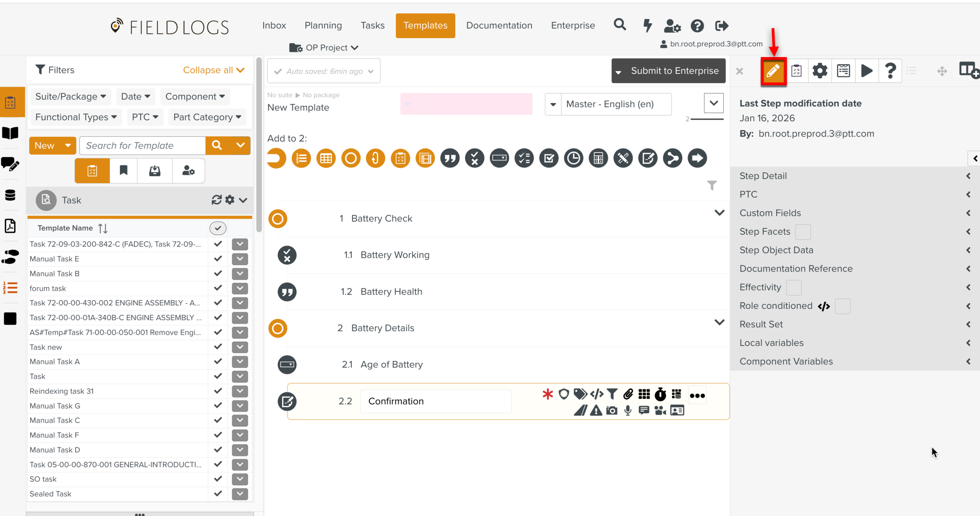This screenshot has width=980, height=516.
Task: Click the pencil edit icon in toolbar
Action: [x=773, y=71]
